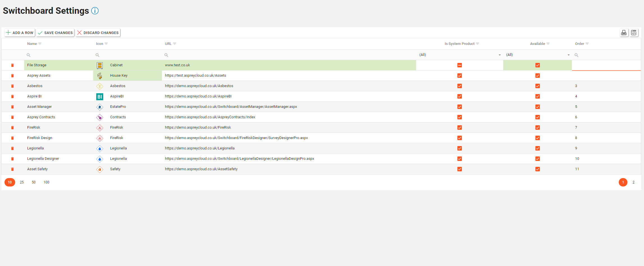
Task: Click the AspireBI icon image
Action: click(x=100, y=97)
